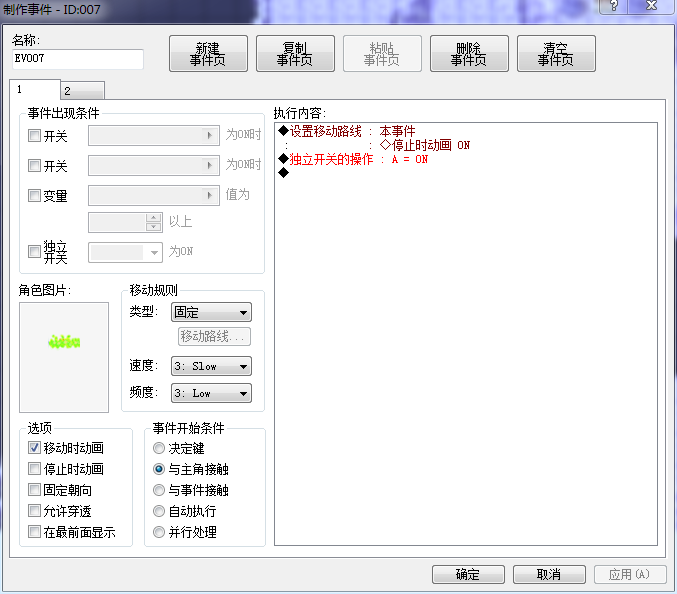Select the 决定键 trigger radio button
This screenshot has height=594, width=677.
(159, 448)
